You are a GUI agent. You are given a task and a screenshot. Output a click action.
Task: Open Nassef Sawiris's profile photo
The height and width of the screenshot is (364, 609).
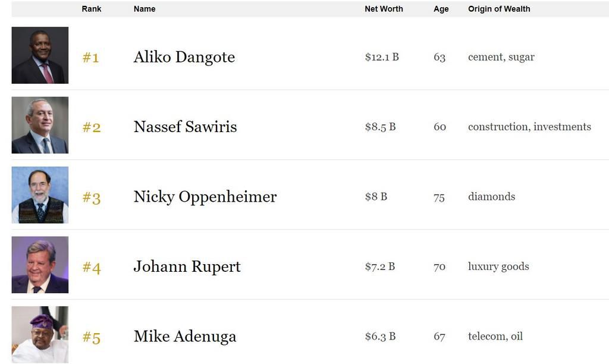tap(40, 125)
